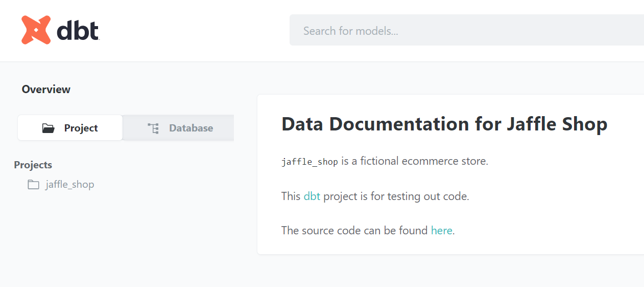644x287 pixels.
Task: Select the Overview heading in sidebar
Action: [x=46, y=90]
